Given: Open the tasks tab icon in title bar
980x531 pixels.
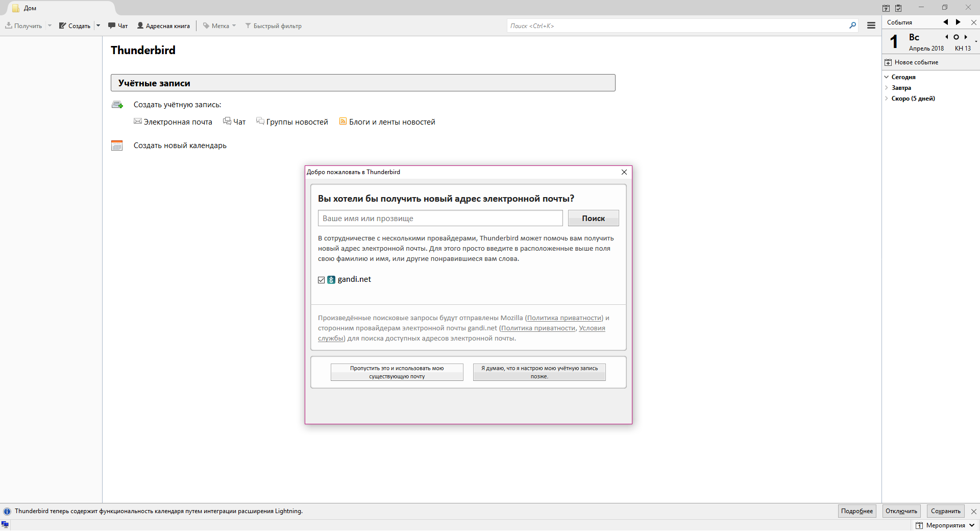Looking at the screenshot, I should [898, 8].
